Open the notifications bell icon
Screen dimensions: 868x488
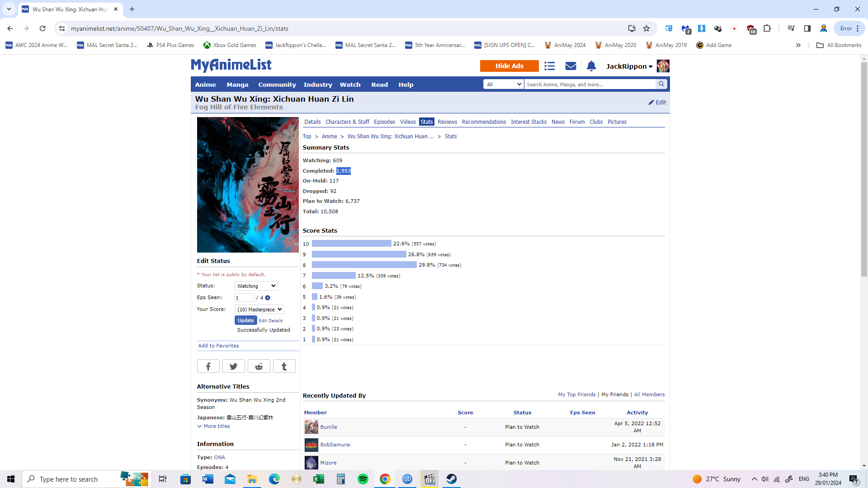(x=591, y=66)
